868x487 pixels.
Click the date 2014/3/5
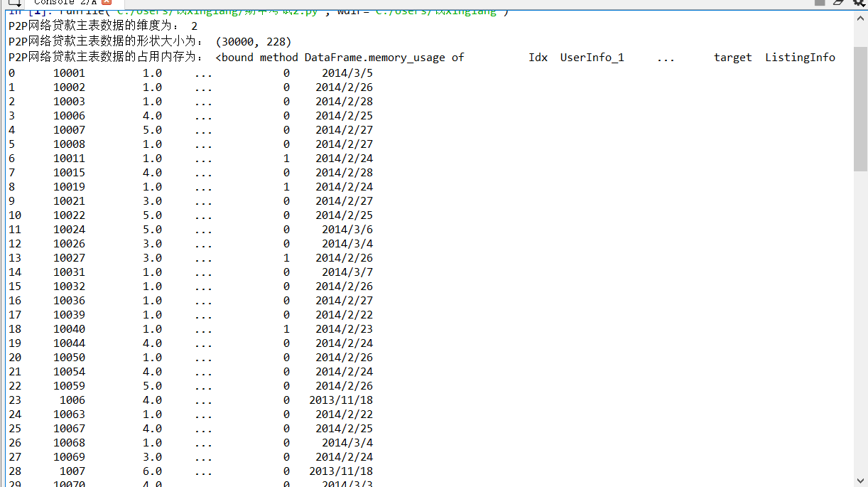coord(347,73)
